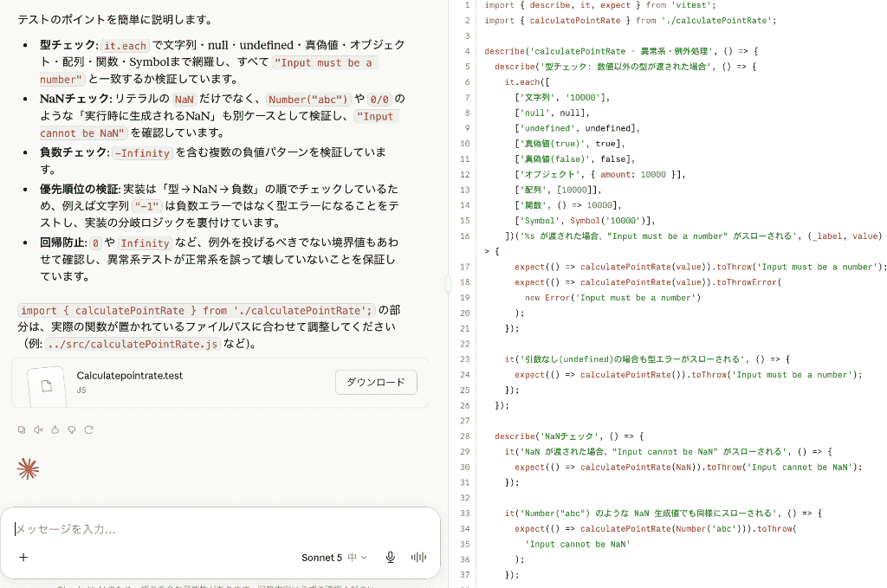Click code line 18 with toThrowError(
This screenshot has height=588, width=887.
click(648, 282)
